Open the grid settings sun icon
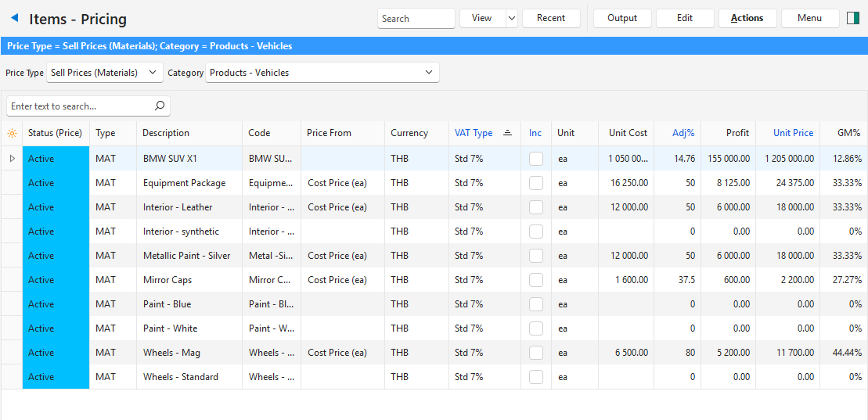Image resolution: width=868 pixels, height=420 pixels. [x=12, y=133]
